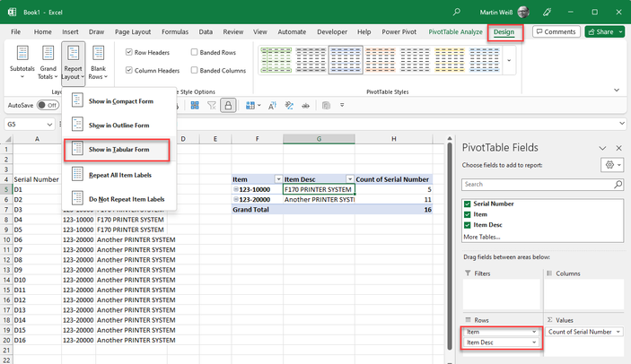Choose Show in Outline Form
This screenshot has height=364, width=631.
coord(118,126)
